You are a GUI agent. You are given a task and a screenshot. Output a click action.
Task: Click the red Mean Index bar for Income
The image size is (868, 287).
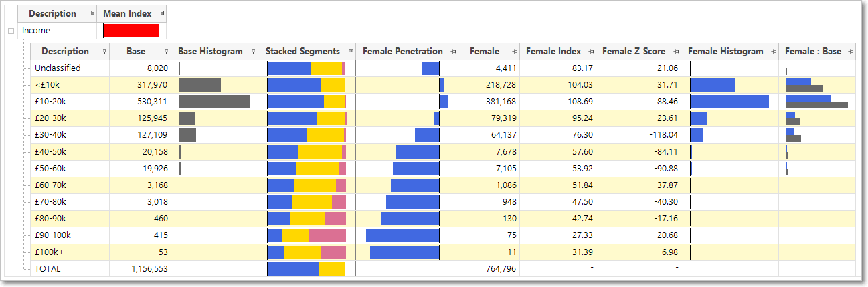131,31
